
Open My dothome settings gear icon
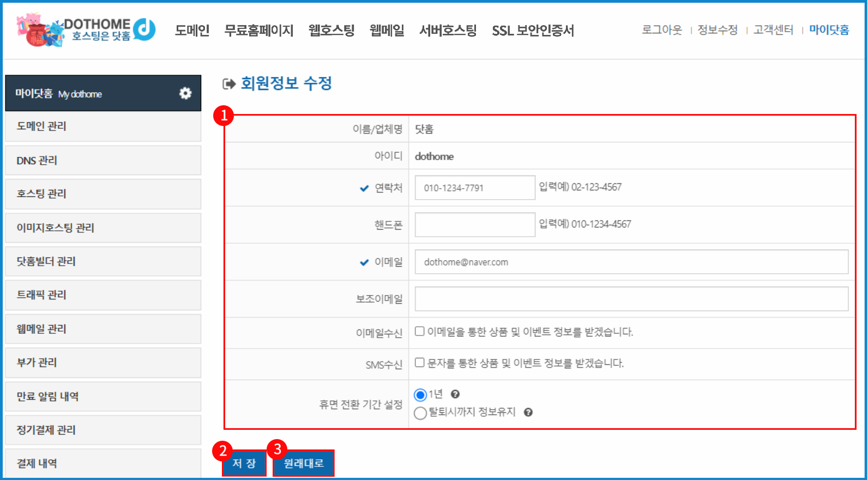pyautogui.click(x=185, y=93)
